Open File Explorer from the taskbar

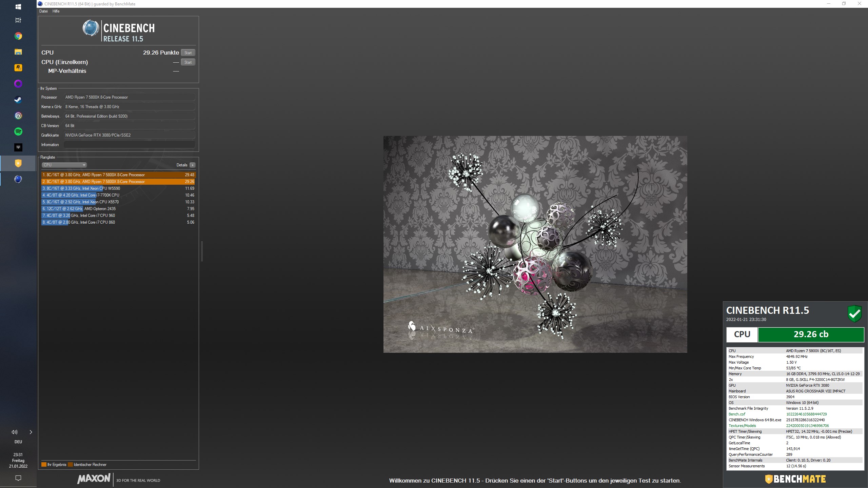[x=18, y=52]
